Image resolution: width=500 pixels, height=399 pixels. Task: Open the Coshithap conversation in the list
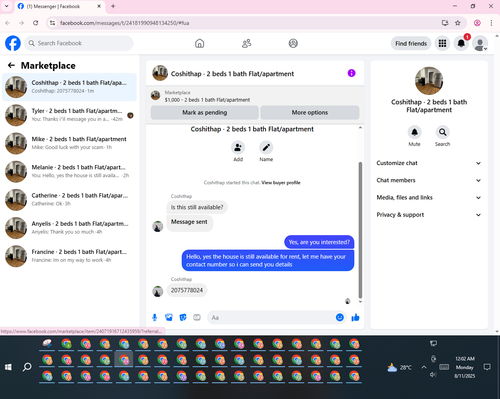[x=69, y=87]
